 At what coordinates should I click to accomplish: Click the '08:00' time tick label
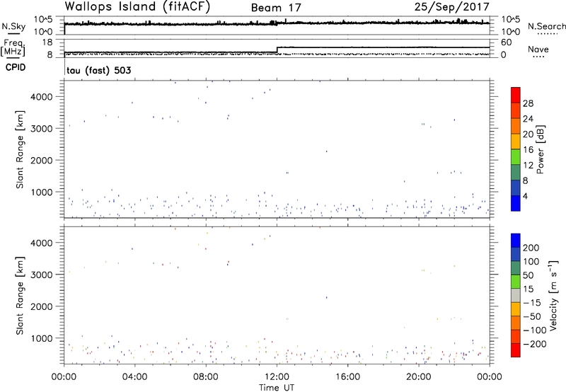click(206, 377)
